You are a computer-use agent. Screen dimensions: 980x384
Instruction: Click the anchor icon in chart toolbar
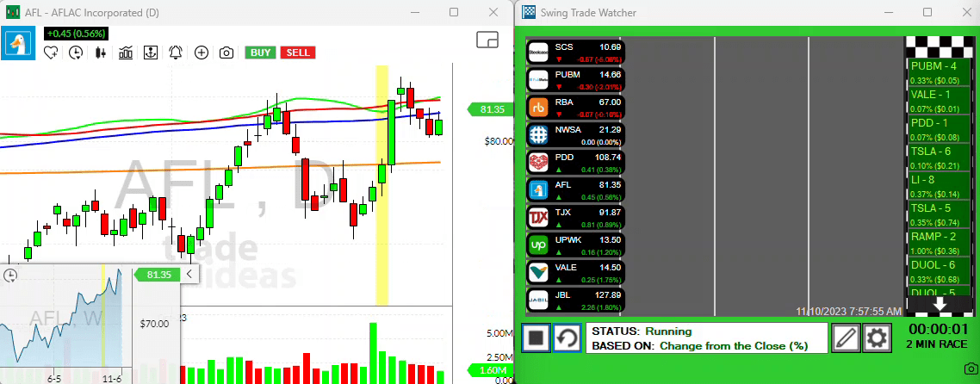coord(150,53)
